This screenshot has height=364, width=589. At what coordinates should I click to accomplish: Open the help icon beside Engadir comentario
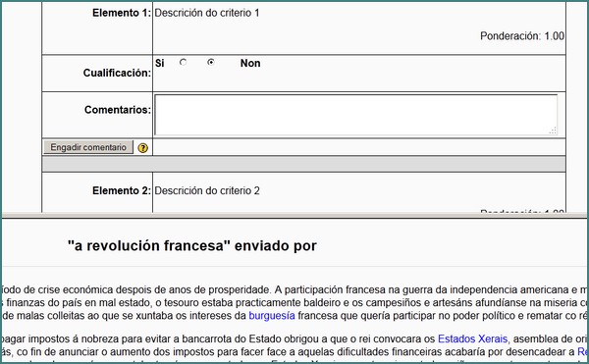[142, 148]
